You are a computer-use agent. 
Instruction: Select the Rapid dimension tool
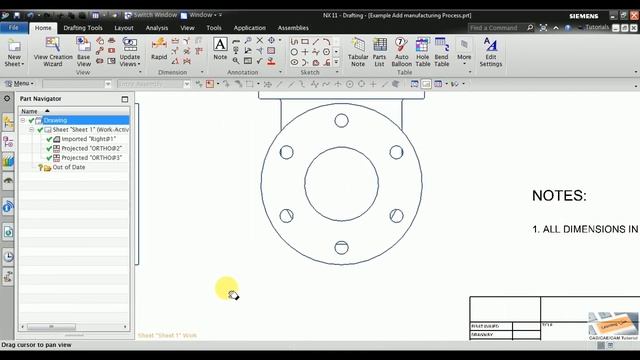click(x=159, y=49)
